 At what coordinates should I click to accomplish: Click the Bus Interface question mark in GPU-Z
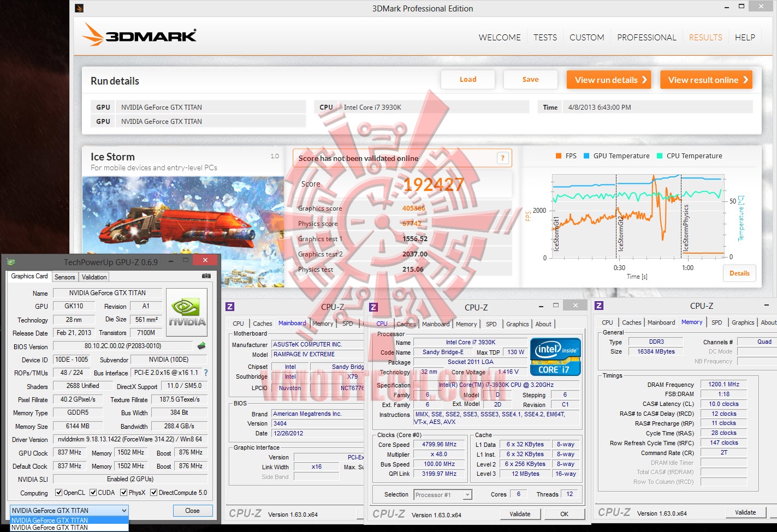pos(206,373)
